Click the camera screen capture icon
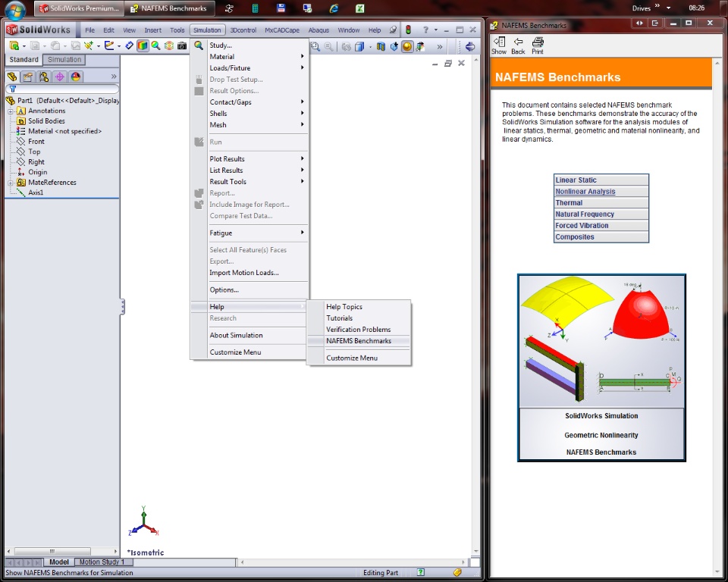This screenshot has width=728, height=582. point(182,45)
